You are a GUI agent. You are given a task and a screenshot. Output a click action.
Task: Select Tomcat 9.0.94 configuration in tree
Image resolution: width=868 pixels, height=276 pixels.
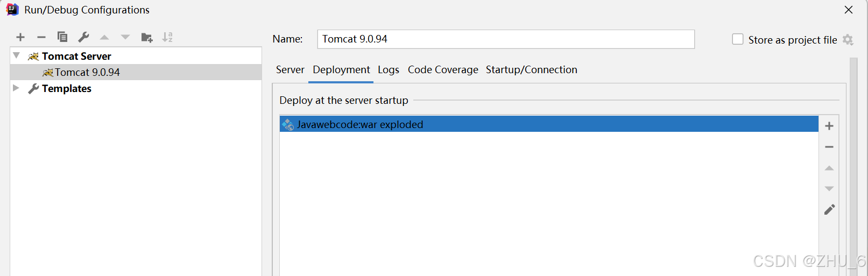click(87, 72)
